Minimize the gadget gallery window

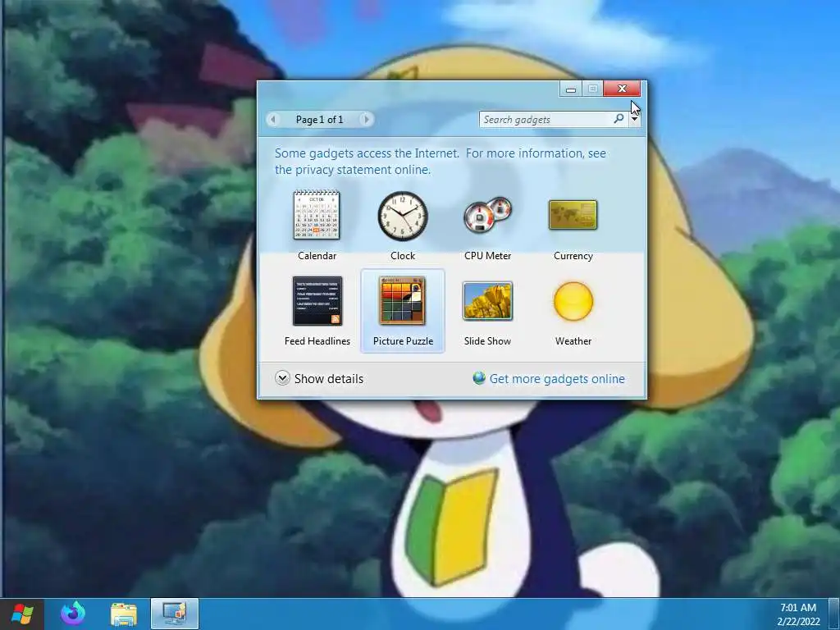(571, 89)
